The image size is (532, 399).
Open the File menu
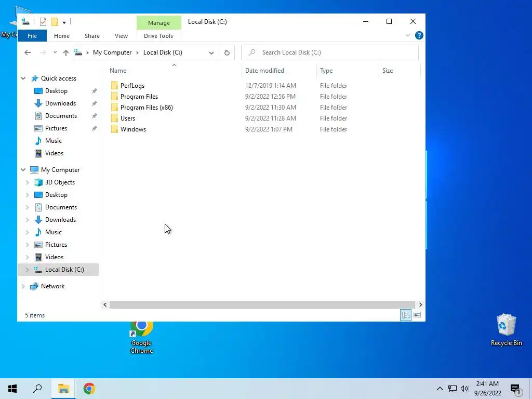pos(32,36)
